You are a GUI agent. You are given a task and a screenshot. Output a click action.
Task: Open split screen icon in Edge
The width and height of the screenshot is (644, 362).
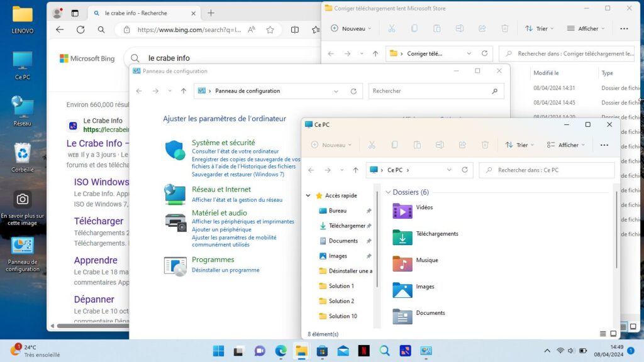(295, 30)
